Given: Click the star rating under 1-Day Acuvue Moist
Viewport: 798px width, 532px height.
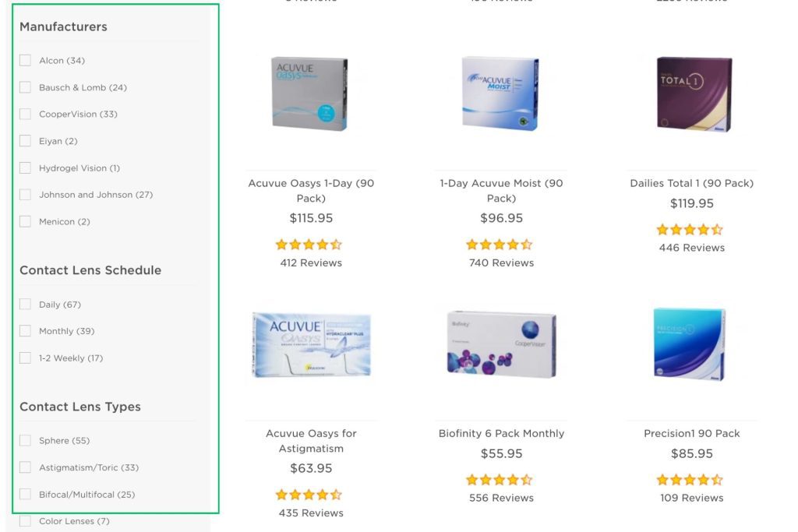Looking at the screenshot, I should coord(500,244).
